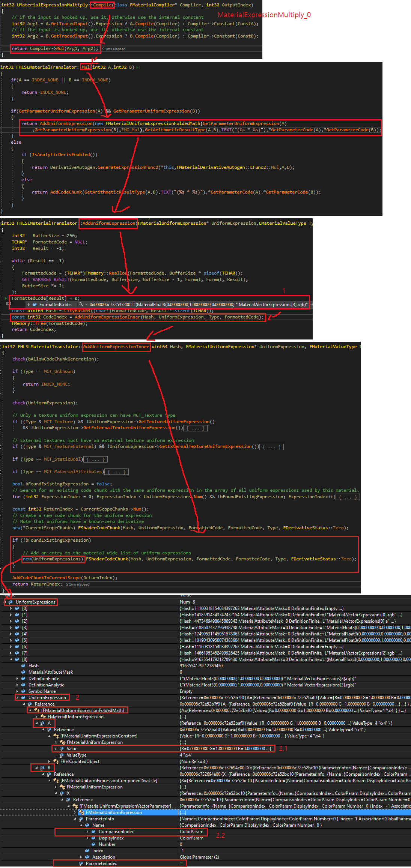Click the Value member icon
Viewport: 411px width, 868px height.
tap(62, 749)
